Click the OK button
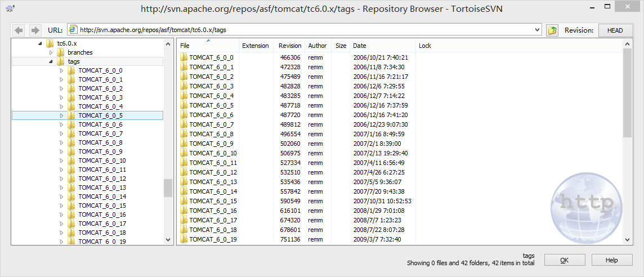 pyautogui.click(x=564, y=260)
